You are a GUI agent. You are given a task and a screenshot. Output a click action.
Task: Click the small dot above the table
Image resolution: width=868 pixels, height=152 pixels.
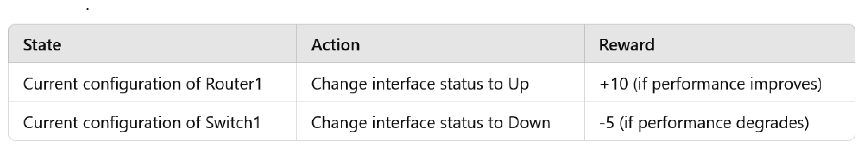click(x=88, y=9)
